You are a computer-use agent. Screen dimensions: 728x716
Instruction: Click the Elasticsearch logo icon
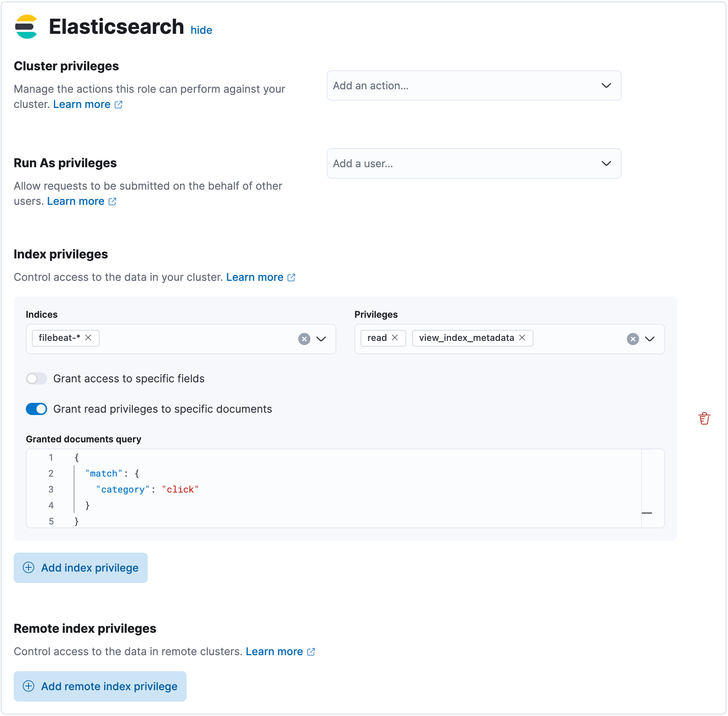click(26, 27)
